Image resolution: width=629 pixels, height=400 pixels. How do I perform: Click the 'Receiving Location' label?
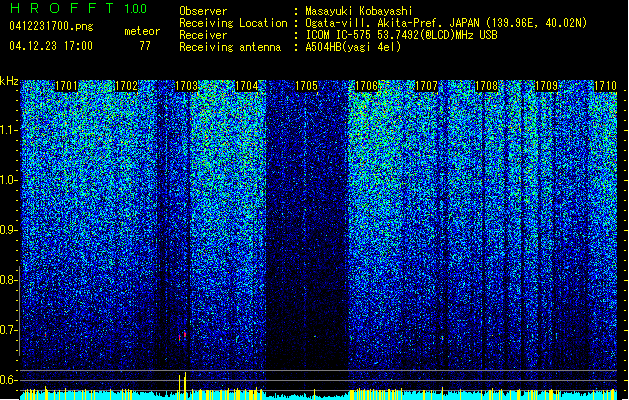(x=233, y=23)
